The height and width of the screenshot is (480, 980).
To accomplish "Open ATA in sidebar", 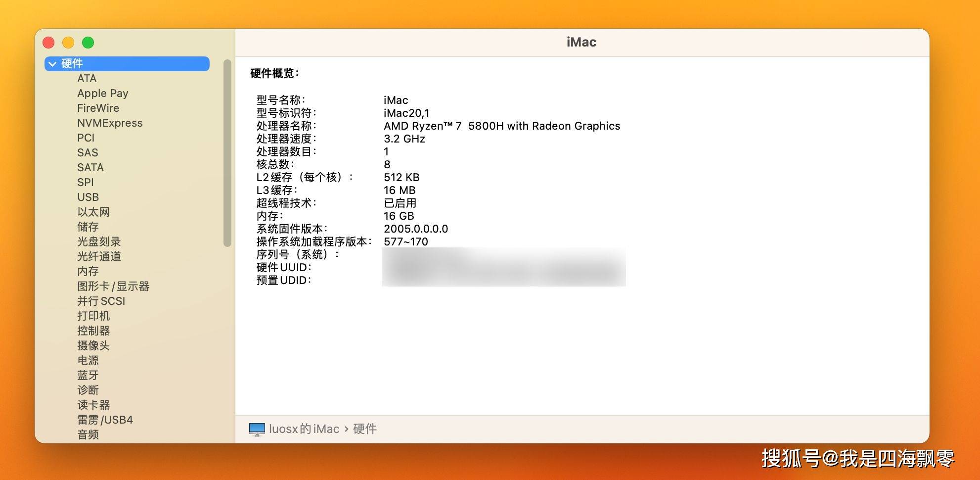I will point(87,79).
